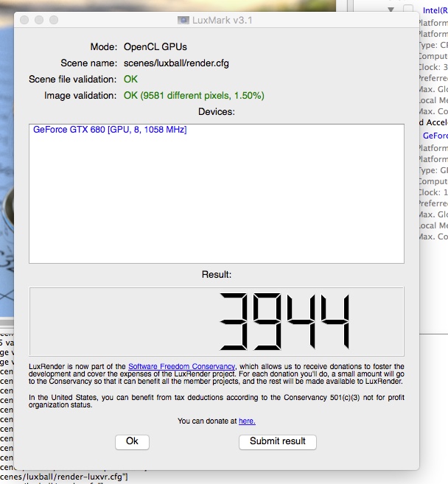Click the LuxMark title bar icon
The height and width of the screenshot is (484, 448).
pyautogui.click(x=183, y=21)
